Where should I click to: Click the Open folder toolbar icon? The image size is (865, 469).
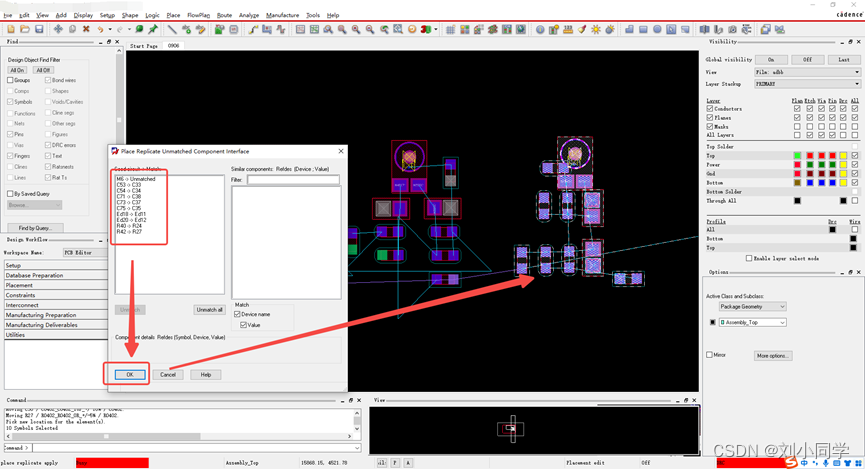click(25, 29)
